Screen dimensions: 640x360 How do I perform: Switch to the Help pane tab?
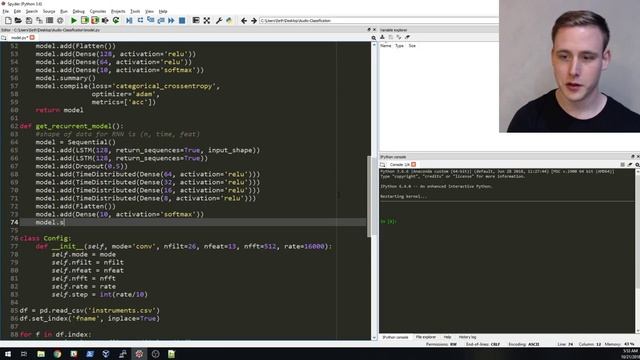pos(447,337)
